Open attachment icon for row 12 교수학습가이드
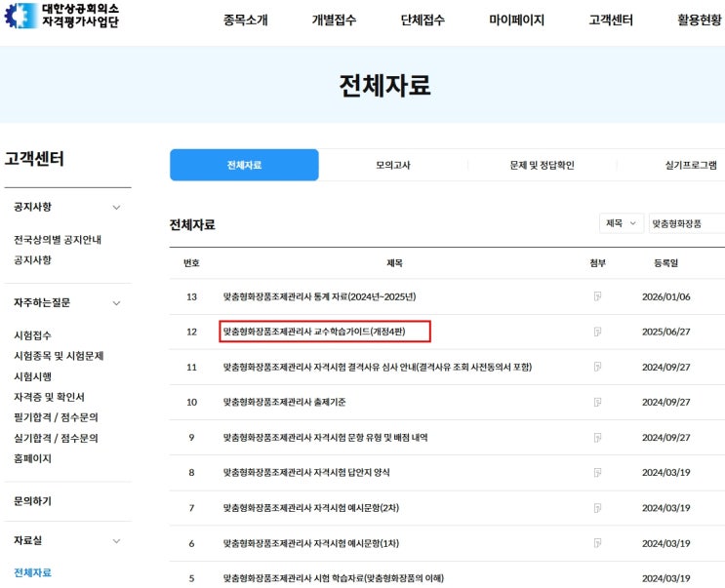This screenshot has height=588, width=725. (x=597, y=332)
